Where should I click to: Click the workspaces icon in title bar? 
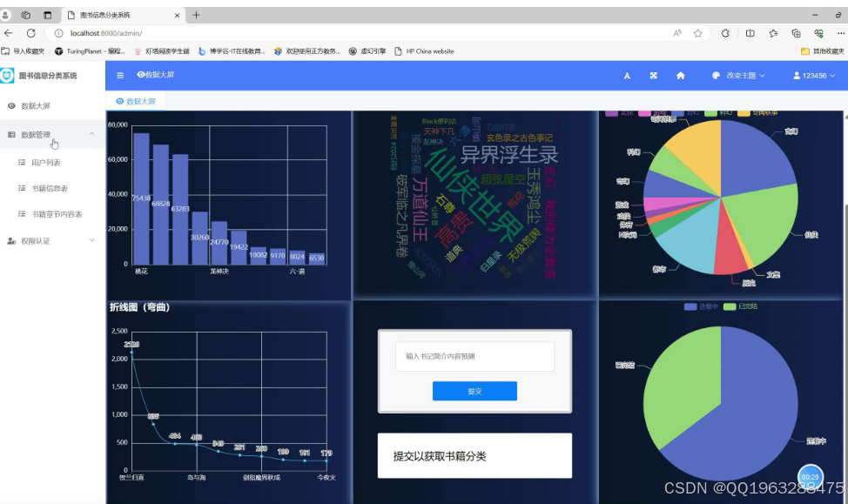point(25,15)
